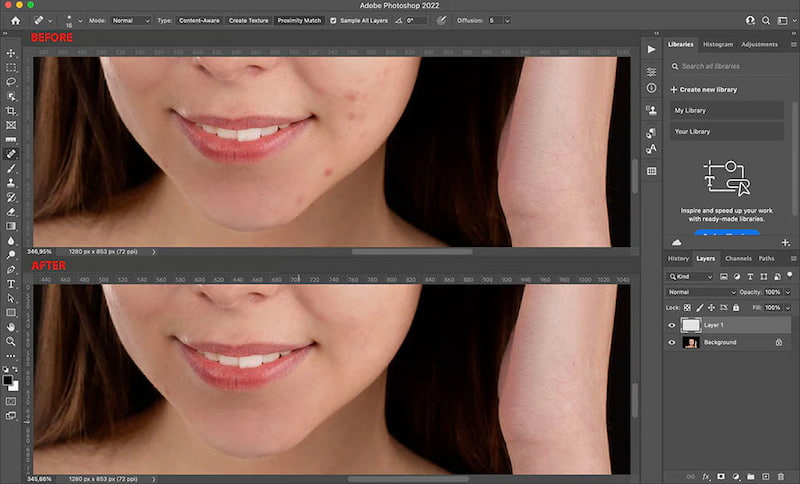Switch to the Paths tab

pos(766,259)
